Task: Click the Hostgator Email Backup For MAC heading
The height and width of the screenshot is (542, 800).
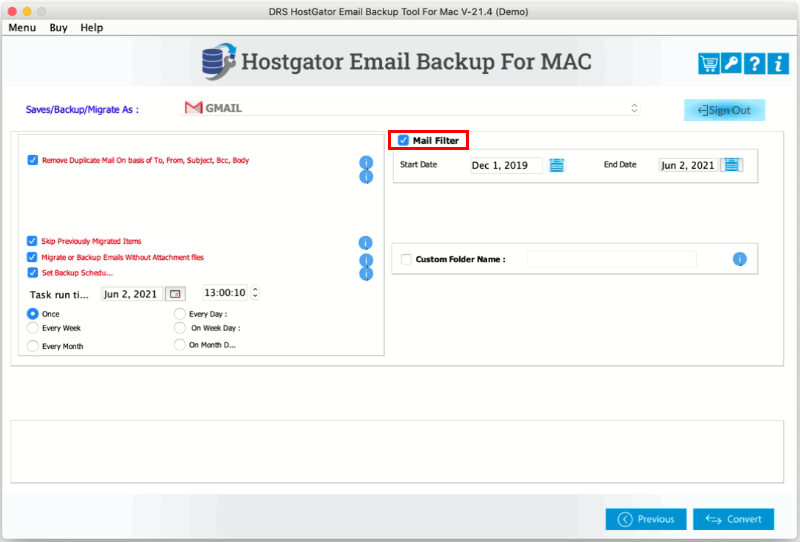Action: coord(416,62)
